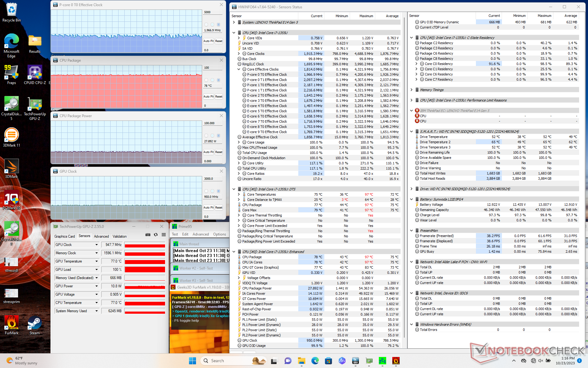Toggle rightmost checkbox in CPU Package Power graph
The width and height of the screenshot is (588, 368).
218,136
